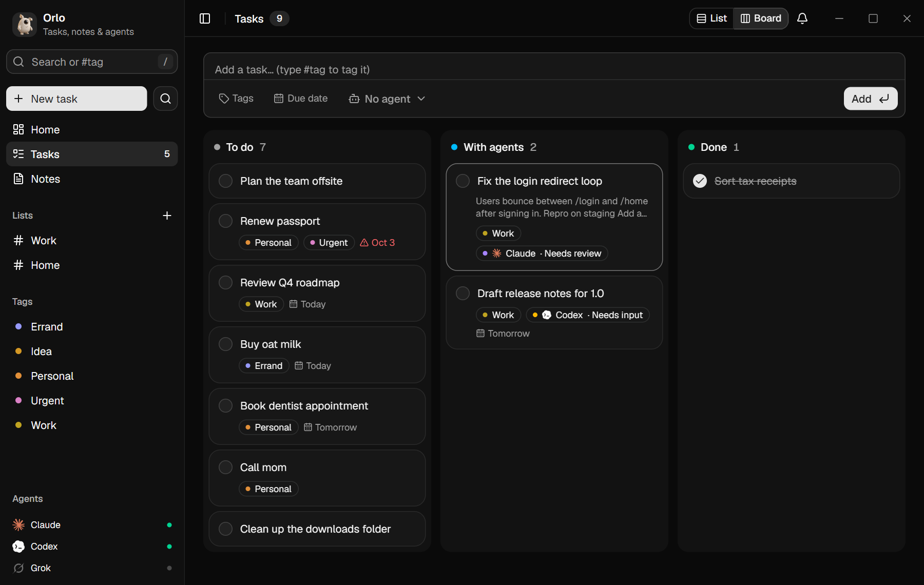Mark Call mom as done
Screen dimensions: 924x585
pyautogui.click(x=226, y=467)
